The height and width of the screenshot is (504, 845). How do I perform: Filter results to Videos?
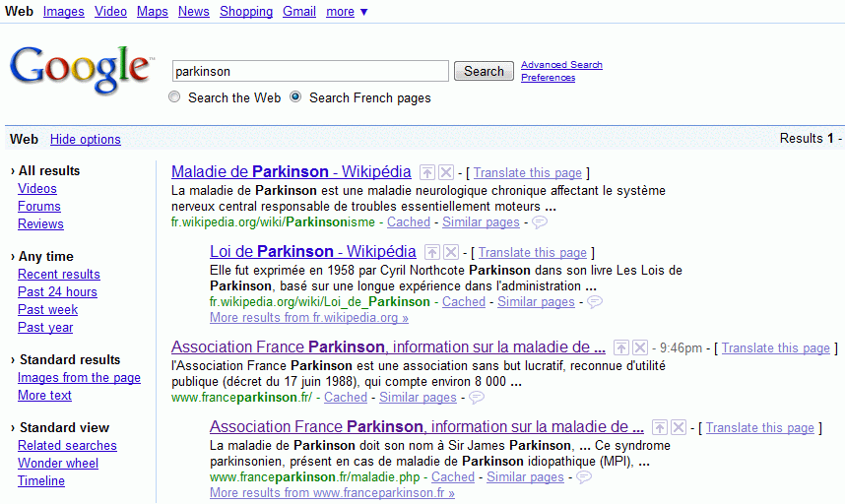point(37,188)
